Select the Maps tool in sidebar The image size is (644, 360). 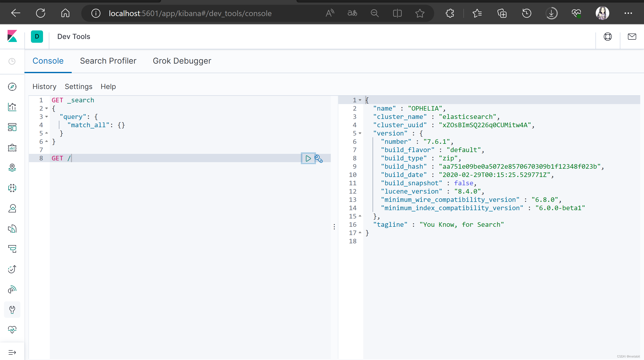click(12, 167)
